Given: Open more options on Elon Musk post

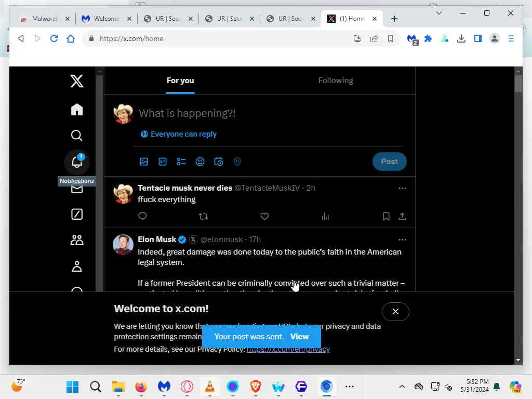Looking at the screenshot, I should coord(402,240).
